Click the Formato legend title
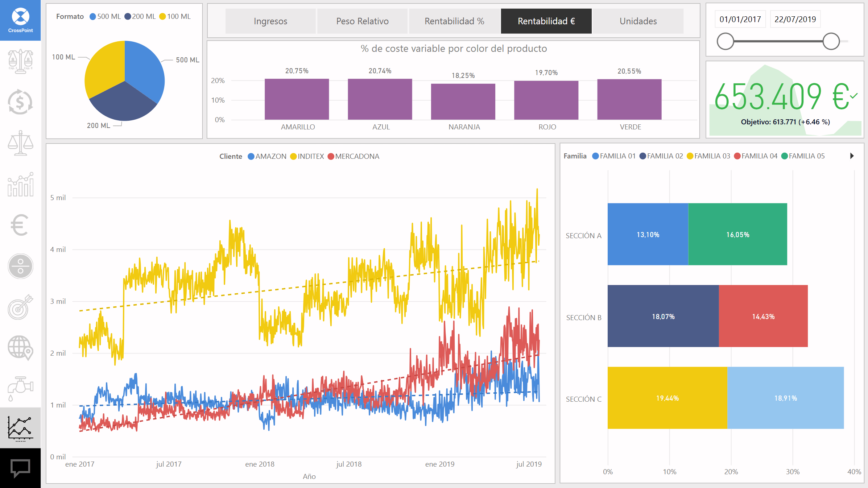Image resolution: width=868 pixels, height=488 pixels. click(x=70, y=16)
